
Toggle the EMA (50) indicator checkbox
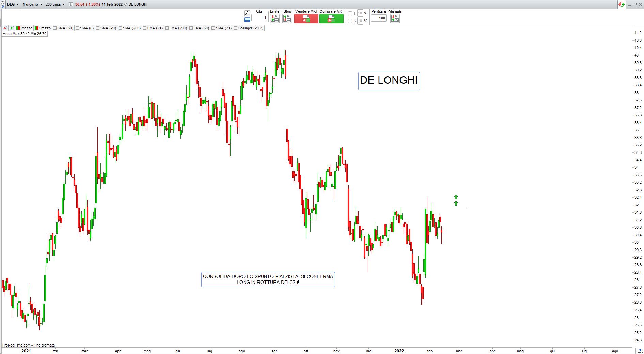[191, 28]
